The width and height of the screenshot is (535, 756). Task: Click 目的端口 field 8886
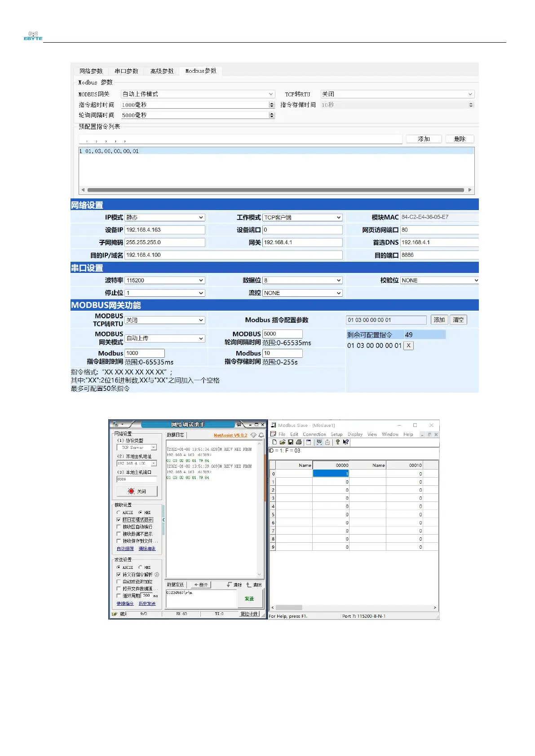pyautogui.click(x=439, y=255)
